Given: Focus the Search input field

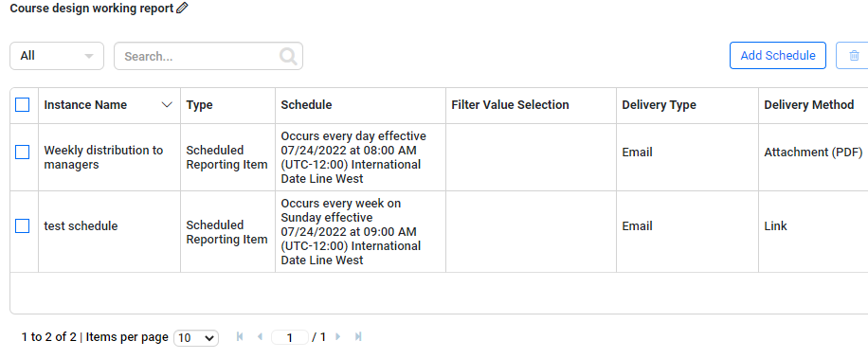Looking at the screenshot, I should [208, 56].
